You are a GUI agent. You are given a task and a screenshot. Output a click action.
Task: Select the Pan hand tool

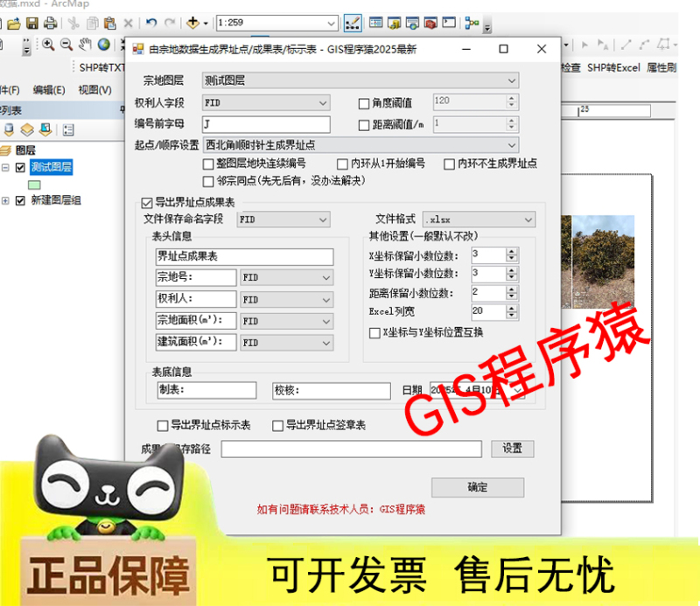click(85, 45)
